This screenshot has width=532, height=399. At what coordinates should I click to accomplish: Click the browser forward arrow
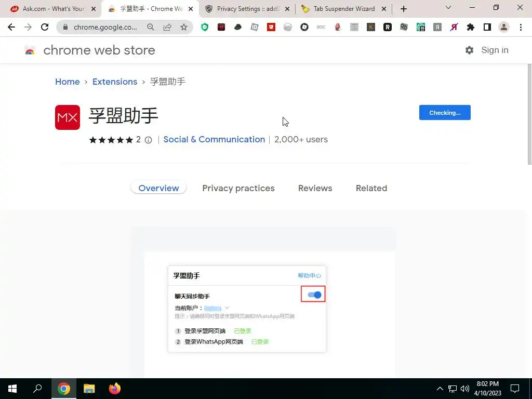pos(28,27)
